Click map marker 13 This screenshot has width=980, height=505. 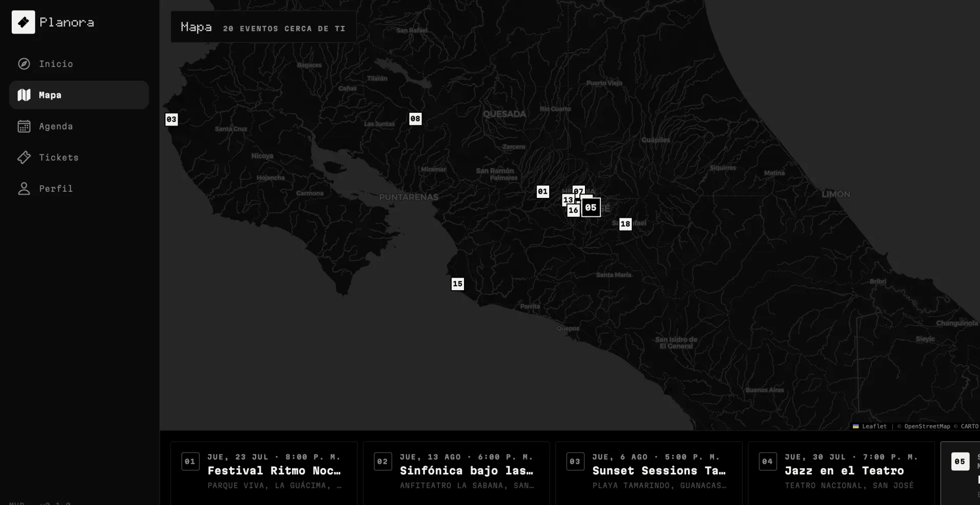(x=567, y=199)
